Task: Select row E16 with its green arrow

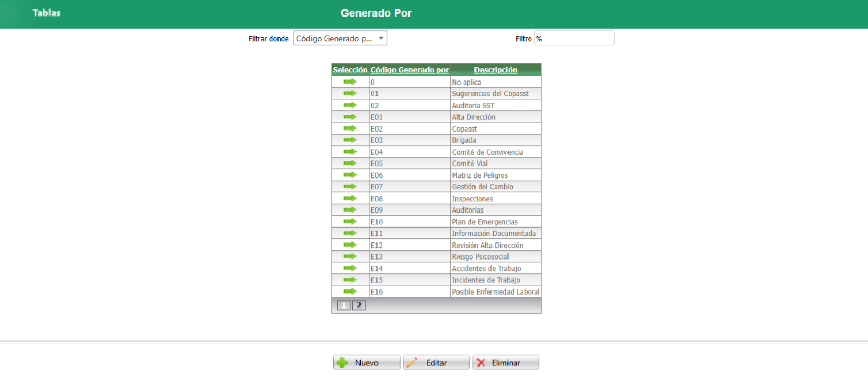Action: click(350, 291)
